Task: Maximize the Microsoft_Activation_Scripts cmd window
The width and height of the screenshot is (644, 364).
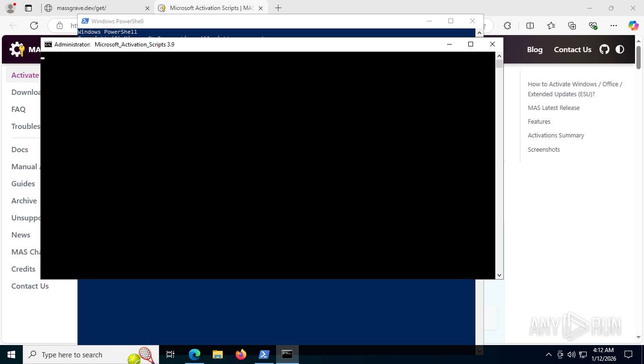Action: pos(471,44)
